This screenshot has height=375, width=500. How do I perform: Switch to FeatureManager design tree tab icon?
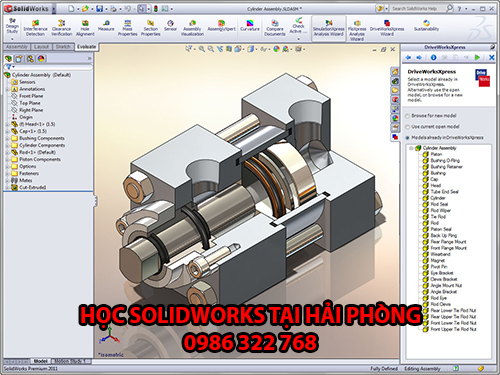click(8, 59)
